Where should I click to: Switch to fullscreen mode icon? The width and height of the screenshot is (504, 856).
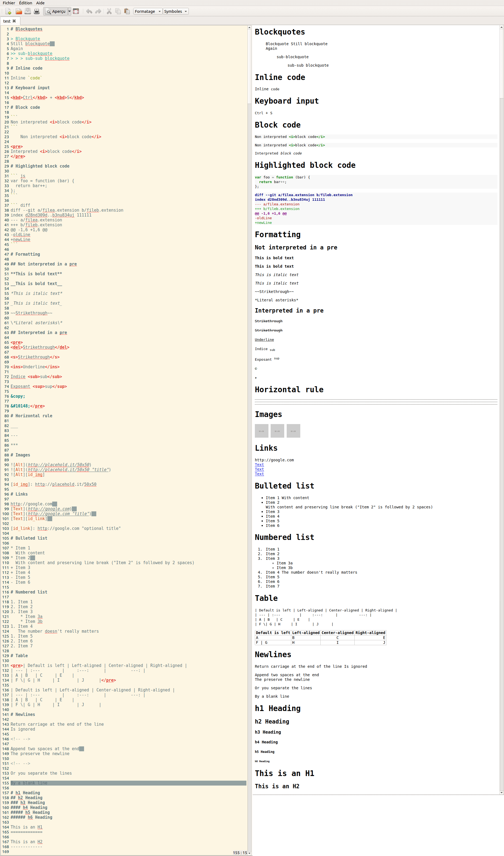pyautogui.click(x=76, y=11)
